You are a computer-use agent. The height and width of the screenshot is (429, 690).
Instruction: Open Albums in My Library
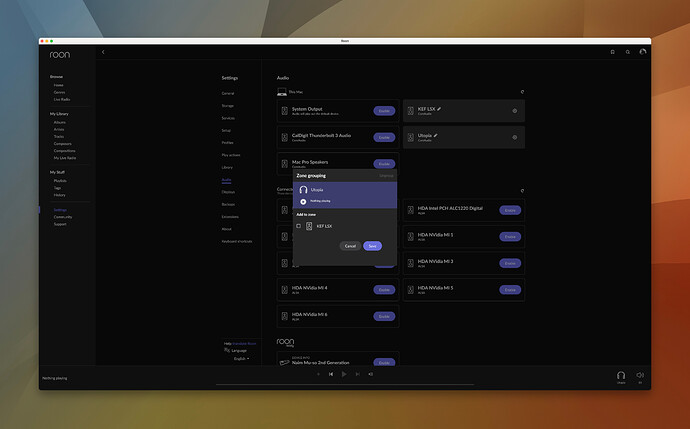coord(59,122)
